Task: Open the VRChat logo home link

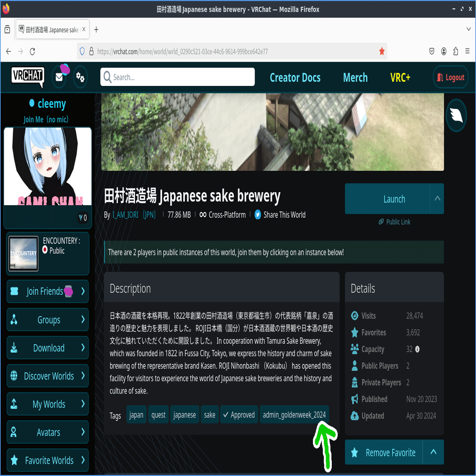Action: point(28,77)
